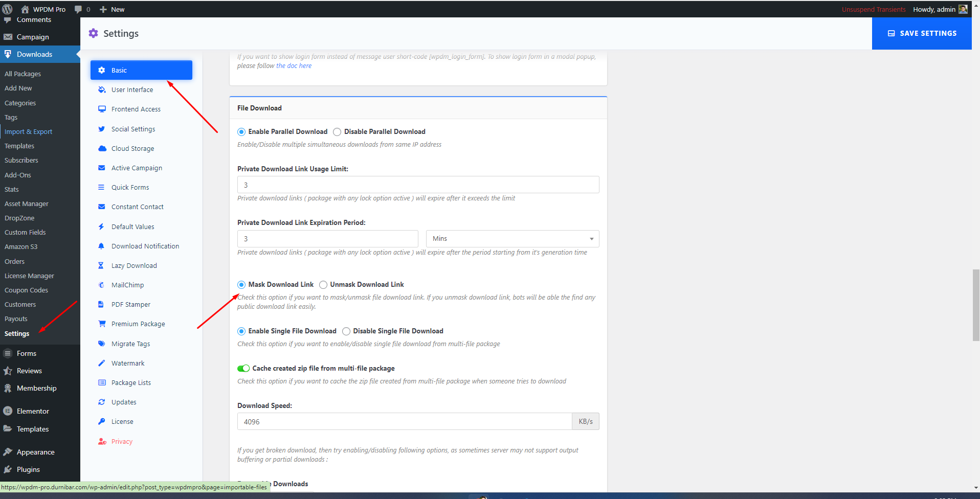Click the page vertical scrollbar thumb
The height and width of the screenshot is (499, 980).
click(976, 305)
